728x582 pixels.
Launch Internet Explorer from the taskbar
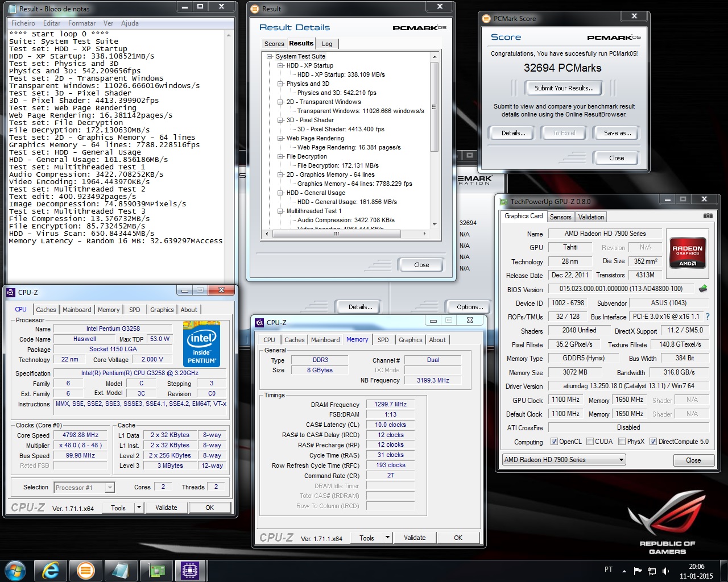(x=50, y=570)
